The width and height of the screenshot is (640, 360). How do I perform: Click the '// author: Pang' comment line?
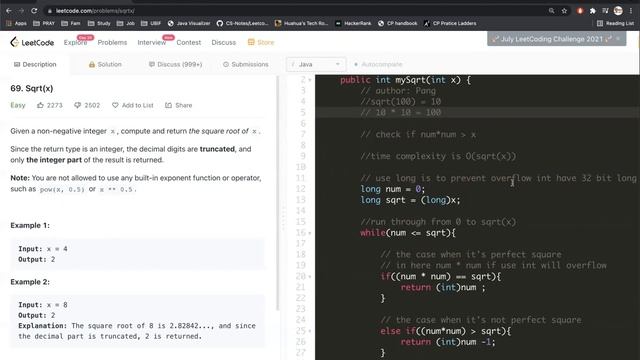398,91
